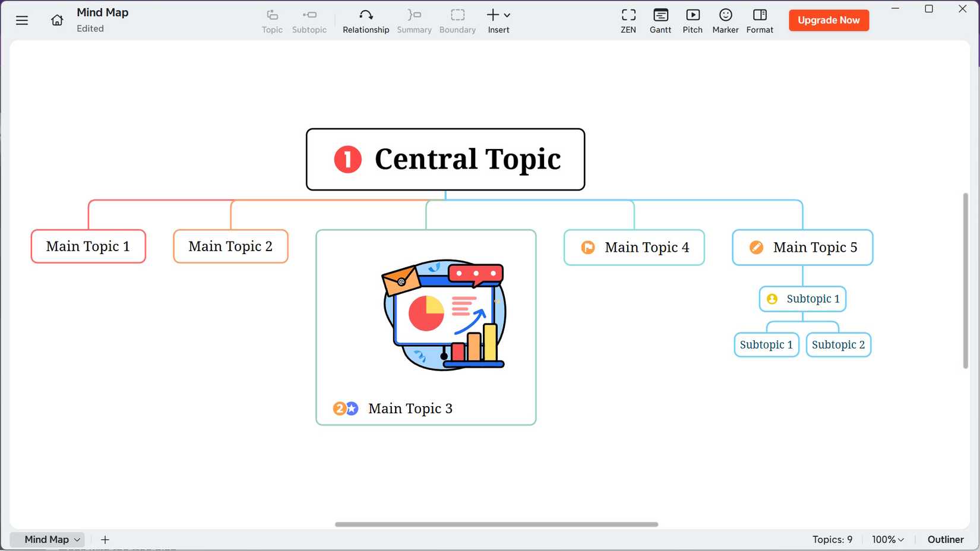Click the Relationship tool

coord(366,21)
